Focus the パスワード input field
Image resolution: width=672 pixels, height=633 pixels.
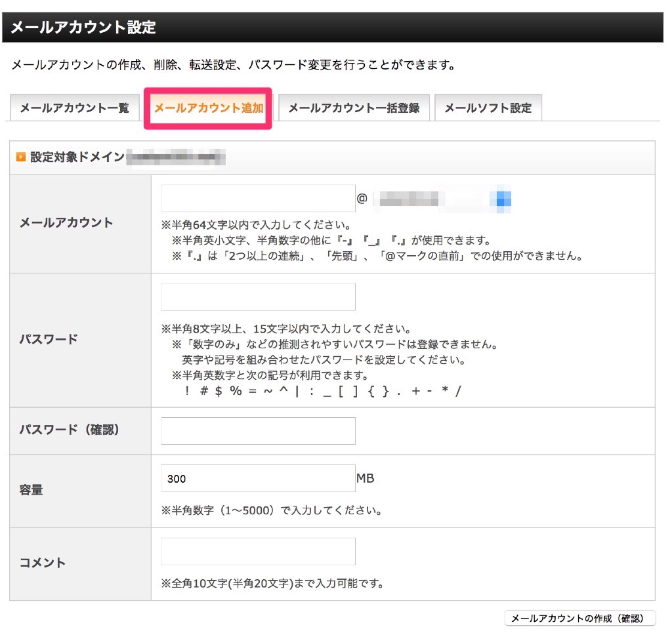coord(257,296)
